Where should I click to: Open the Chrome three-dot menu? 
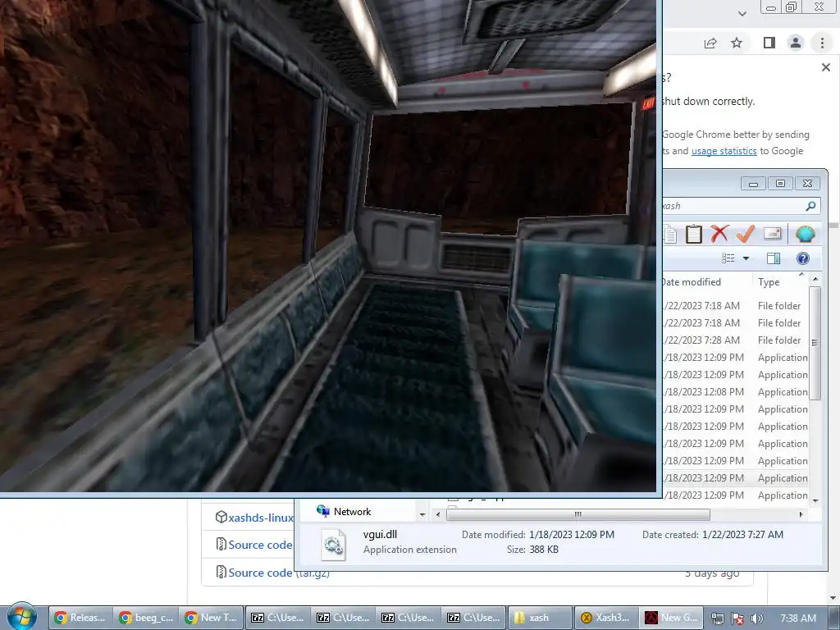click(822, 43)
